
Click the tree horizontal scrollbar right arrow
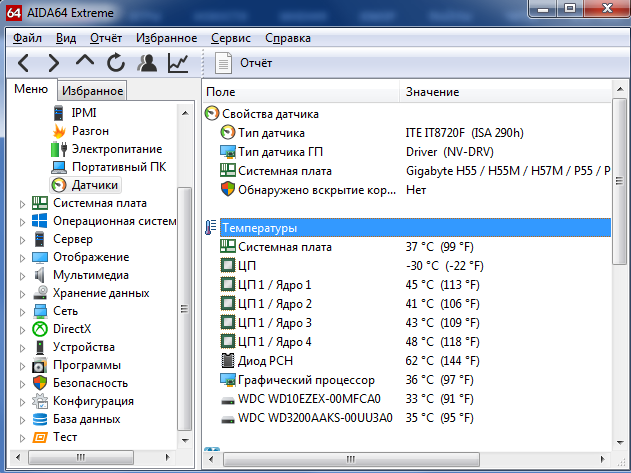point(168,457)
